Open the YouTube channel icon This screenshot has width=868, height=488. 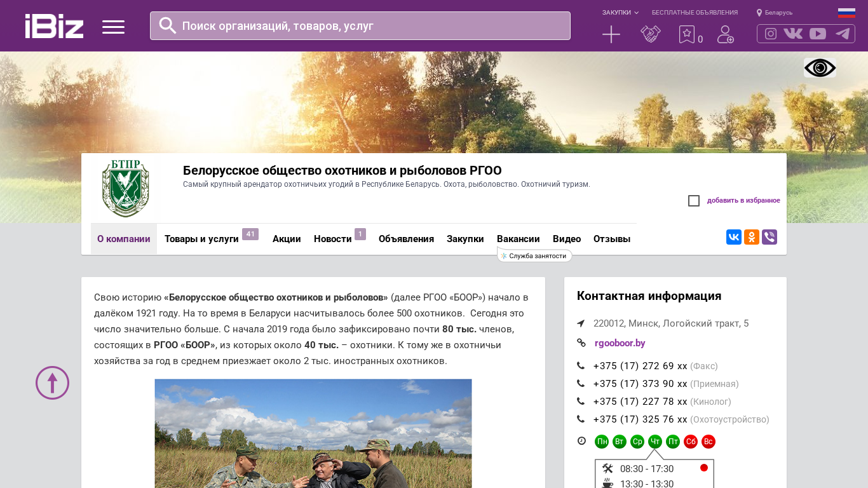pyautogui.click(x=818, y=34)
